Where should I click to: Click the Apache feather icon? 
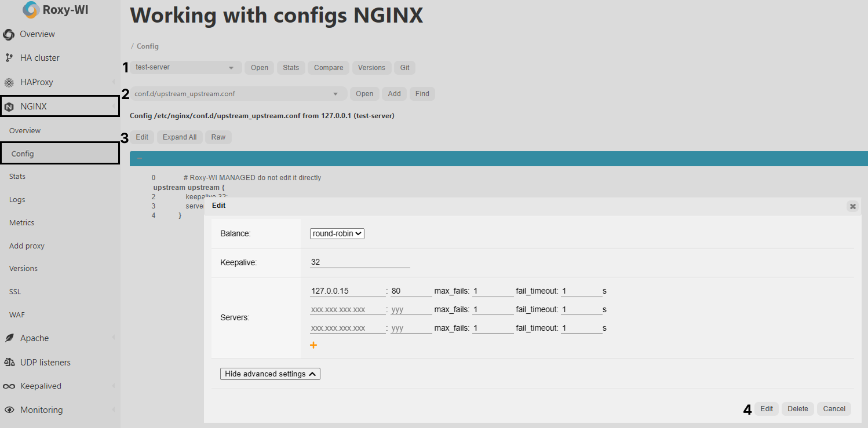(x=9, y=338)
